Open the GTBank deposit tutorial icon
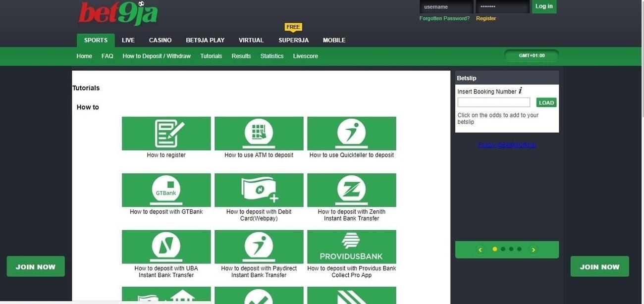This screenshot has height=304, width=644. click(x=166, y=190)
